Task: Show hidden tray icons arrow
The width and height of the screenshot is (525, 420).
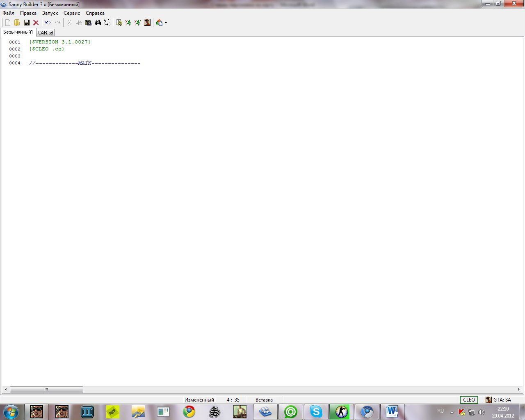Action: (452, 412)
